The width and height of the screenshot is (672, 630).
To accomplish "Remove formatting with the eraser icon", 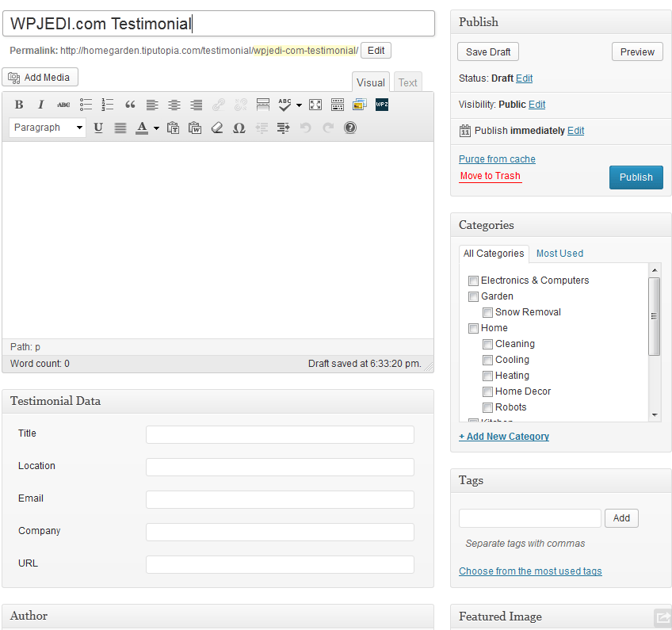I will pos(217,128).
